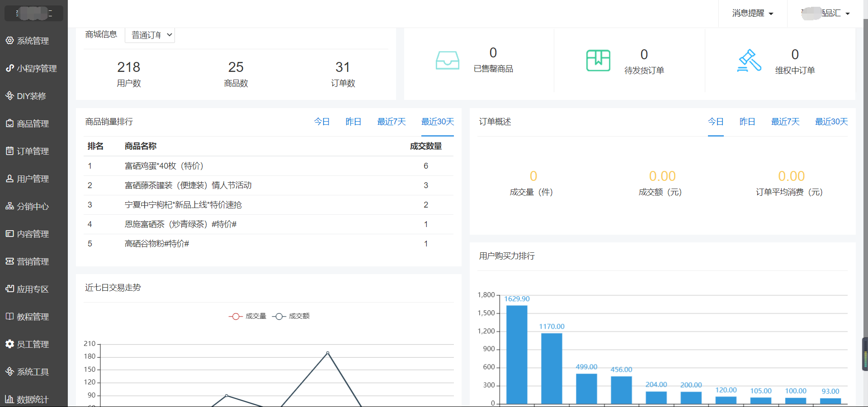
Task: Open 用户管理 menu in sidebar
Action: click(34, 179)
